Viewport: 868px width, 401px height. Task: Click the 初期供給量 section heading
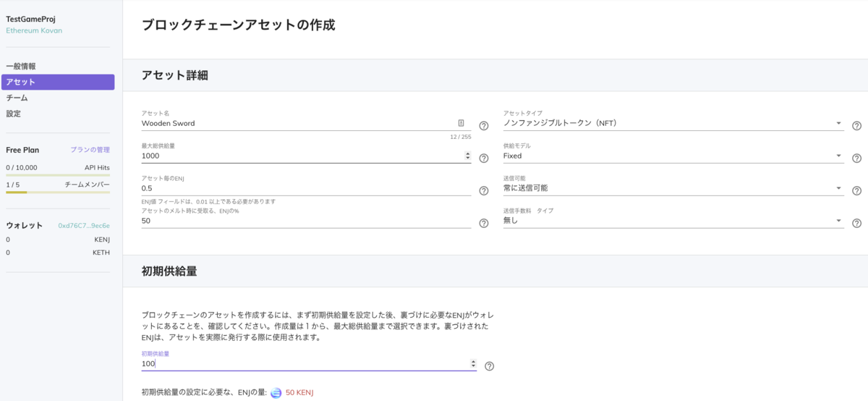[169, 271]
